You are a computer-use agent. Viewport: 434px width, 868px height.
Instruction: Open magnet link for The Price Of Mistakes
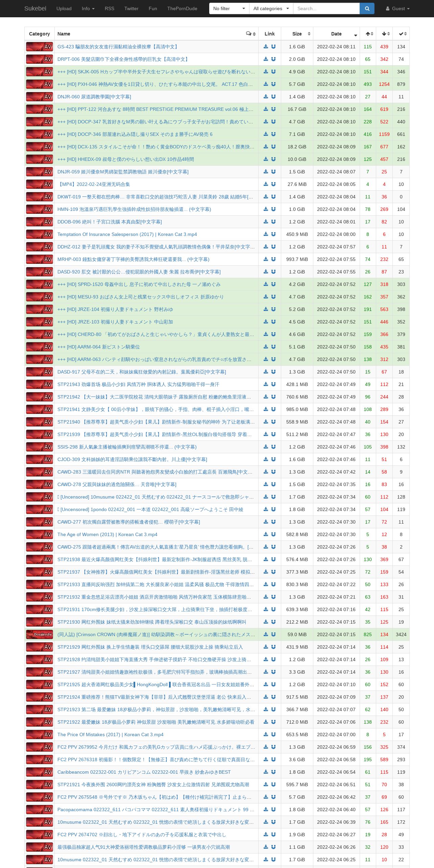tap(273, 734)
